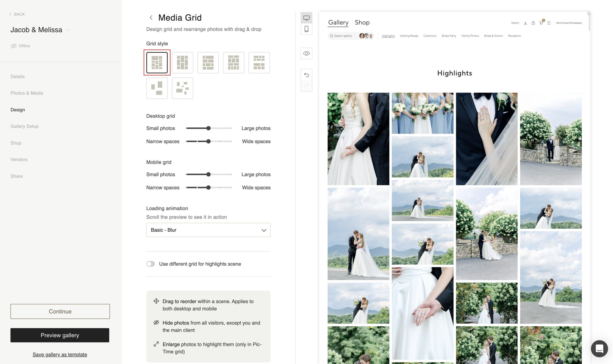Image resolution: width=613 pixels, height=364 pixels.
Task: Select the fifth grid style option
Action: (259, 63)
